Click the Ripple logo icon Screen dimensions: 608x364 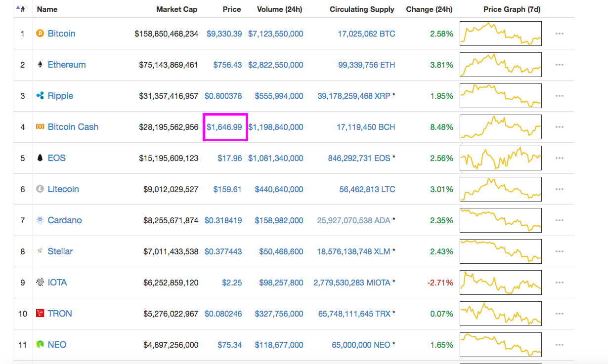tap(40, 96)
